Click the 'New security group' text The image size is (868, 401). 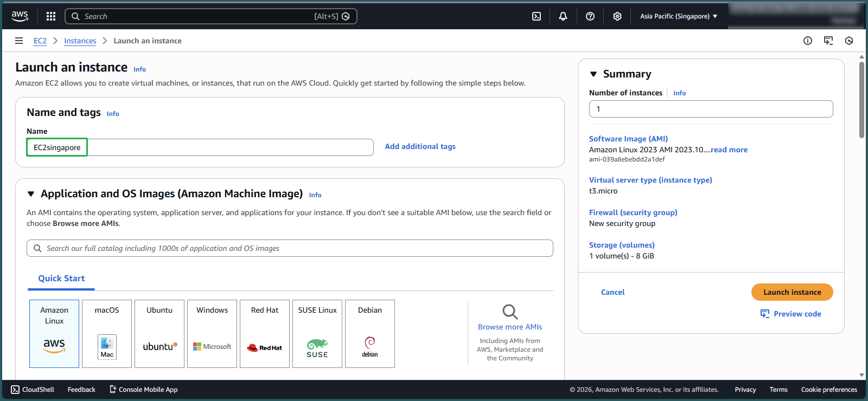tap(622, 223)
